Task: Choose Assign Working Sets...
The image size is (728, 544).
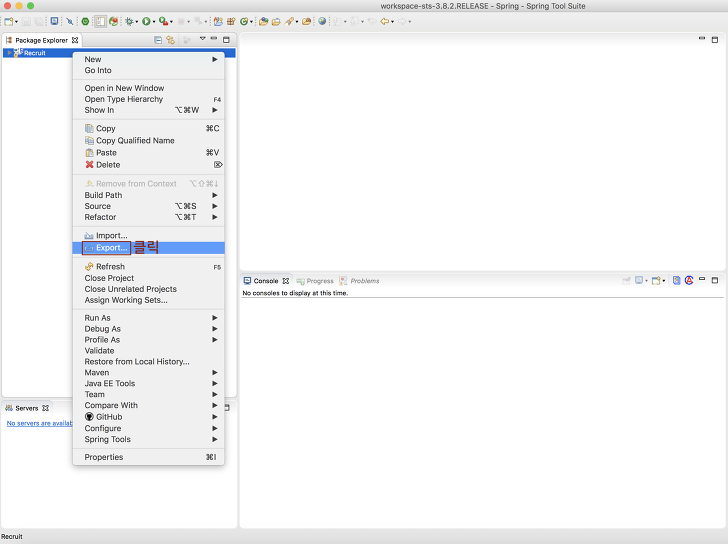Action: coord(149,300)
